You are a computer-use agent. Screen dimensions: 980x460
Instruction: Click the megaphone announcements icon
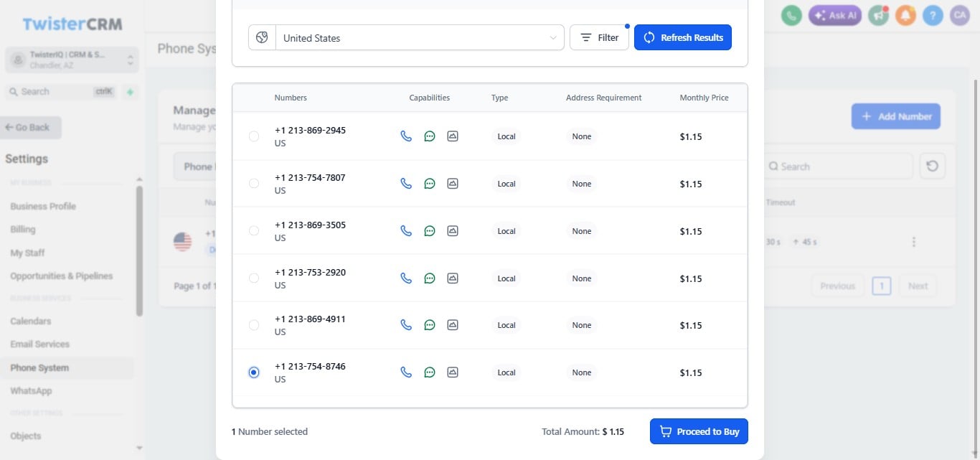tap(879, 15)
